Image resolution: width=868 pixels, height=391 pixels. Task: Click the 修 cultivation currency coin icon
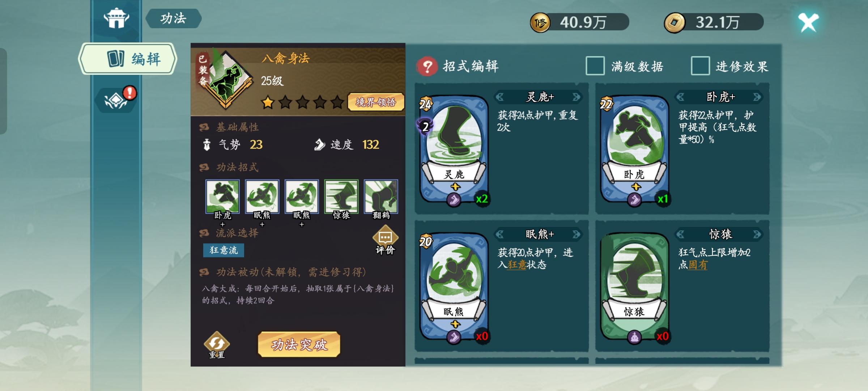(x=540, y=23)
